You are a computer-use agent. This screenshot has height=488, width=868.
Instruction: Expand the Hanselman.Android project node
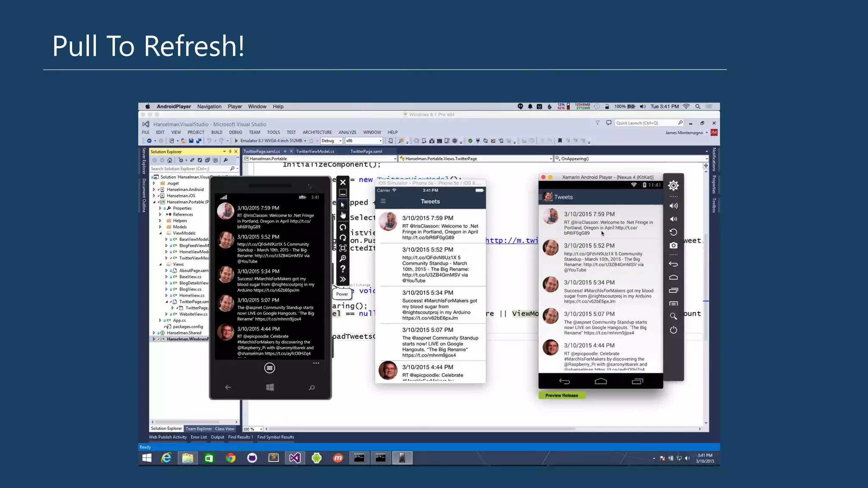coord(154,189)
